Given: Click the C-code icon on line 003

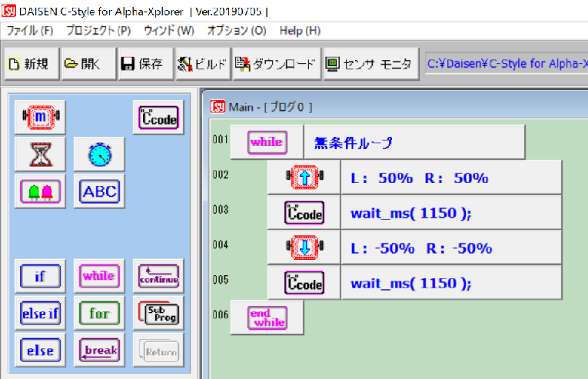Looking at the screenshot, I should [x=304, y=213].
